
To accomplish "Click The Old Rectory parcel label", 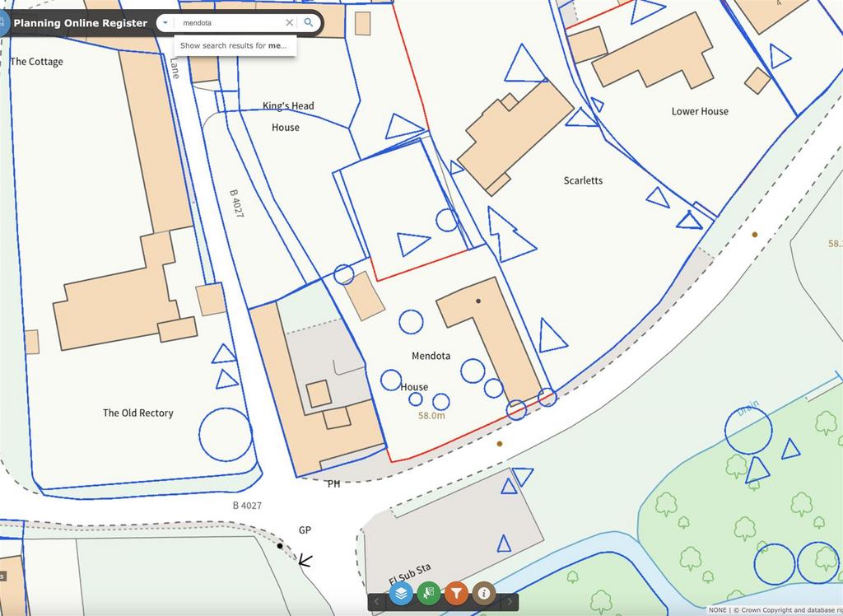I will (138, 413).
